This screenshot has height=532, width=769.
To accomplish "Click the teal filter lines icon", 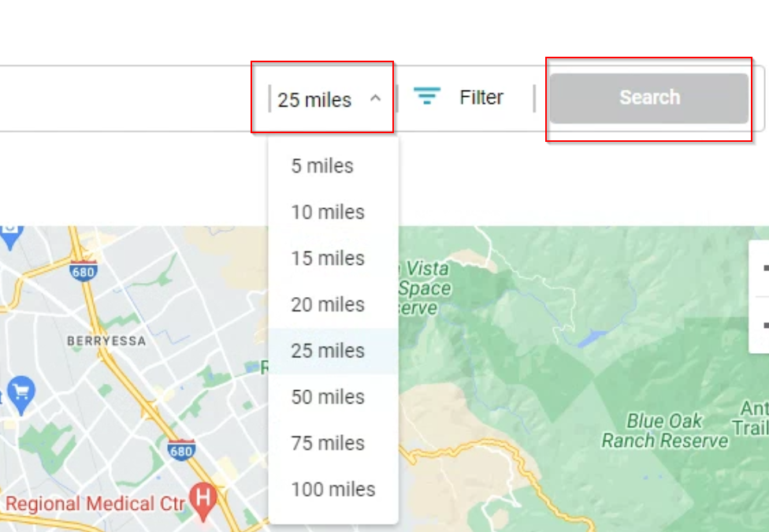I will (427, 97).
